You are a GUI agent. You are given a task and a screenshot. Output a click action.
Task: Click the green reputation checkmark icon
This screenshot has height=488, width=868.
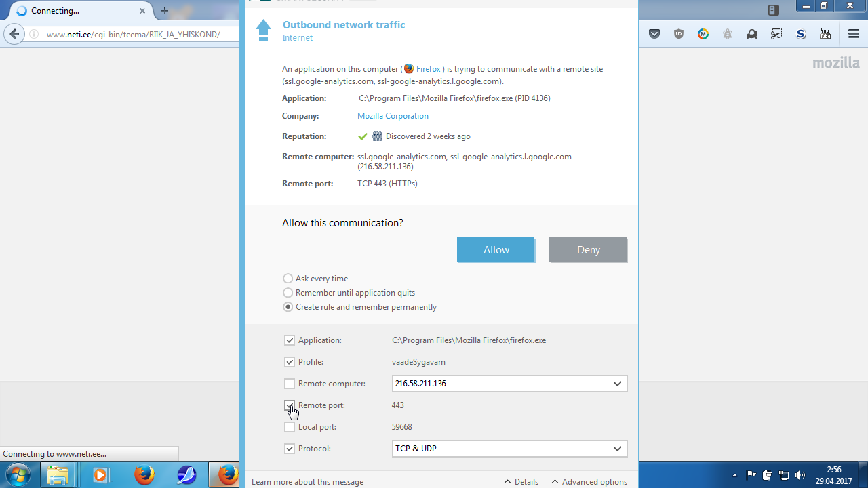click(363, 136)
